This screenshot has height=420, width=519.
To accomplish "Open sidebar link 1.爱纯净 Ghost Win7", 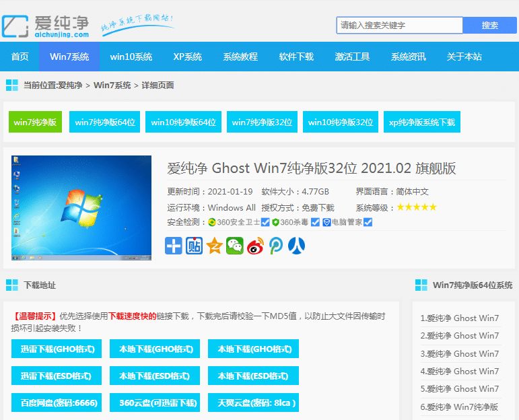I will point(459,318).
